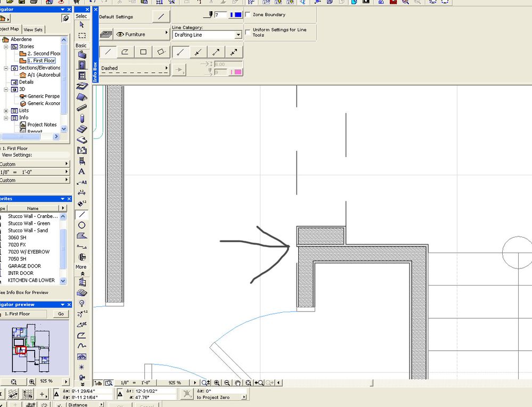Open Dashed line type dropdown
This screenshot has height=407, width=532.
click(x=135, y=69)
